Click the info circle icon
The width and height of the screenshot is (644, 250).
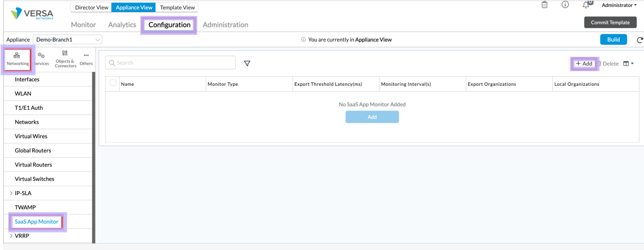pyautogui.click(x=565, y=5)
